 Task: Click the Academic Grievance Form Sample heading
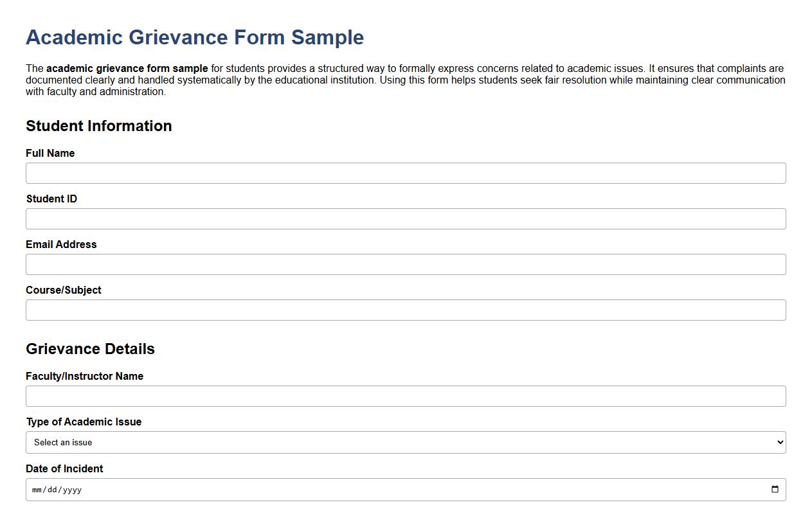point(194,37)
